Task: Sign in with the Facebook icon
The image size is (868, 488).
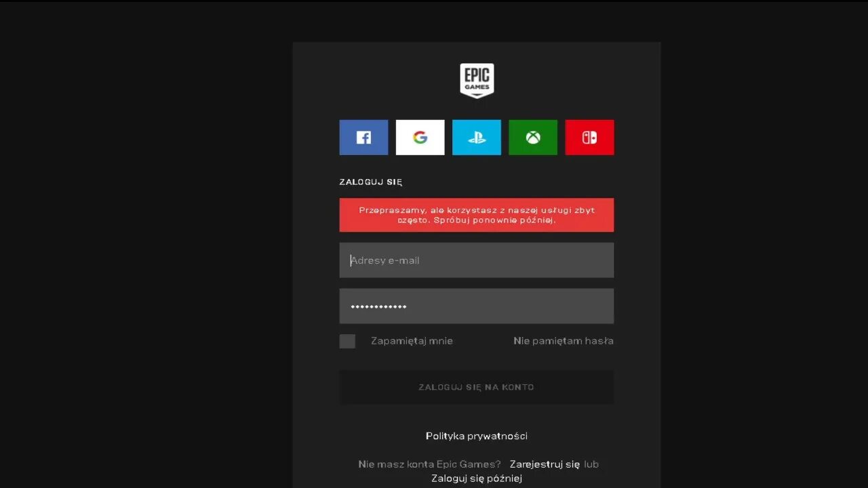Action: coord(363,138)
